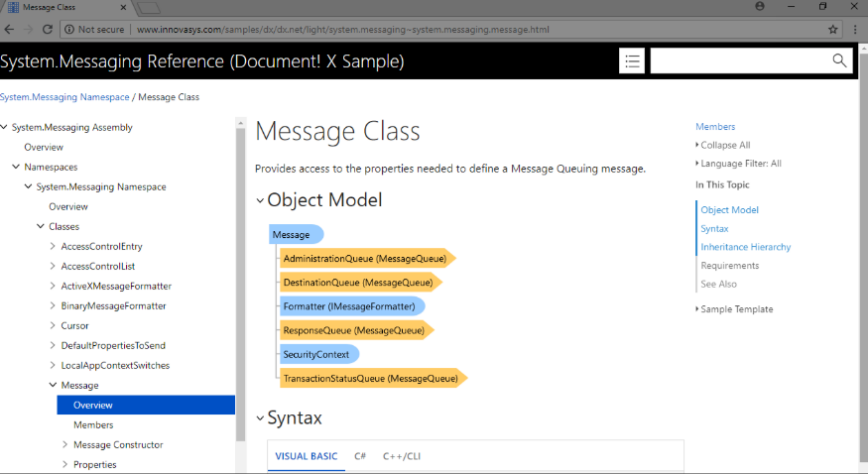Select the highlighted Message Overview item

coord(146,405)
